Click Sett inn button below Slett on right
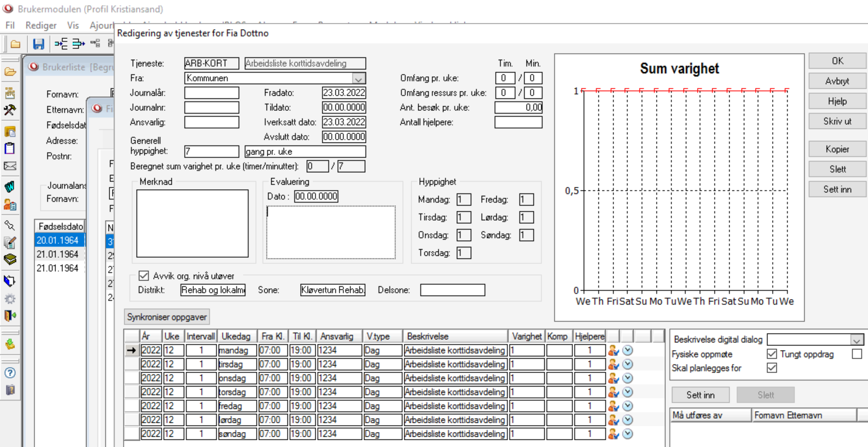Screen dimensions: 868x447 pyautogui.click(x=838, y=189)
